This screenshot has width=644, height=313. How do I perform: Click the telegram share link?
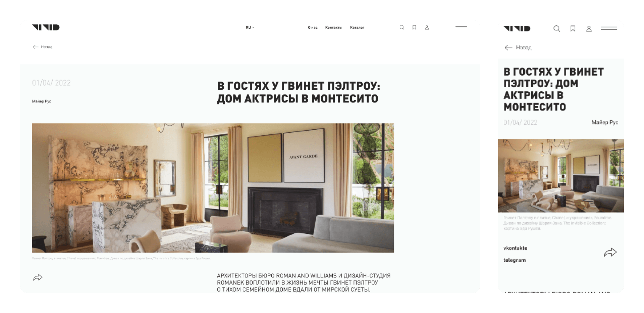pyautogui.click(x=515, y=260)
